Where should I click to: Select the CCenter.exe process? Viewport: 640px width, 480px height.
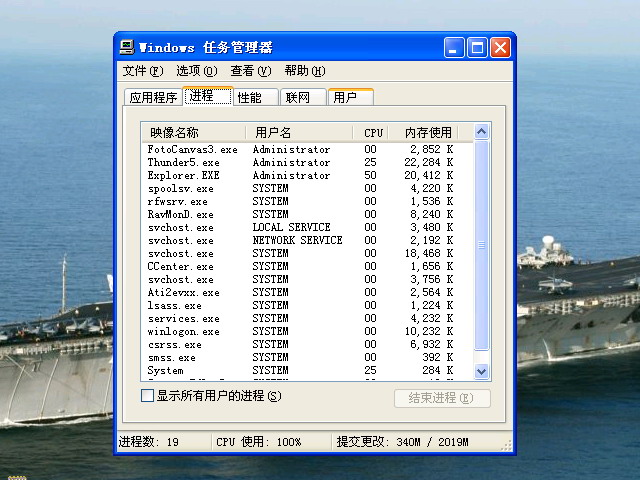(x=308, y=267)
